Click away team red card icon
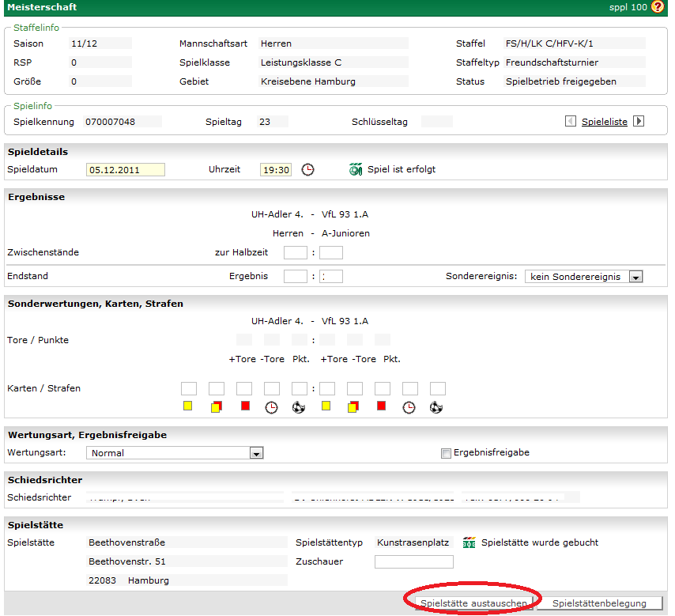Viewport: 675px width, 616px height. point(382,406)
